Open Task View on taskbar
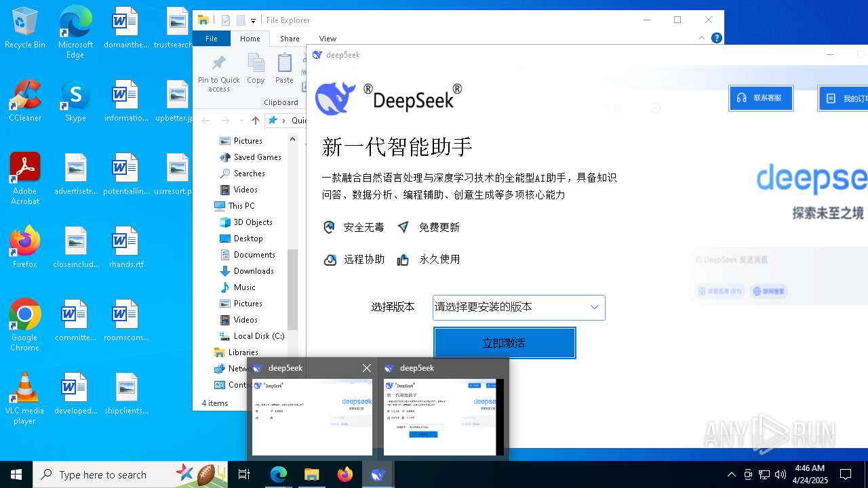Image resolution: width=868 pixels, height=488 pixels. 245,474
